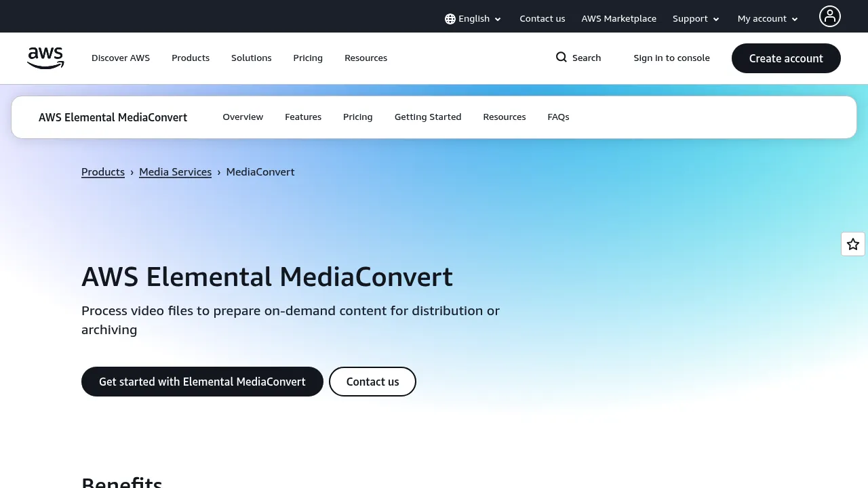Image resolution: width=868 pixels, height=488 pixels.
Task: Open the main Pricing menu
Action: (308, 58)
